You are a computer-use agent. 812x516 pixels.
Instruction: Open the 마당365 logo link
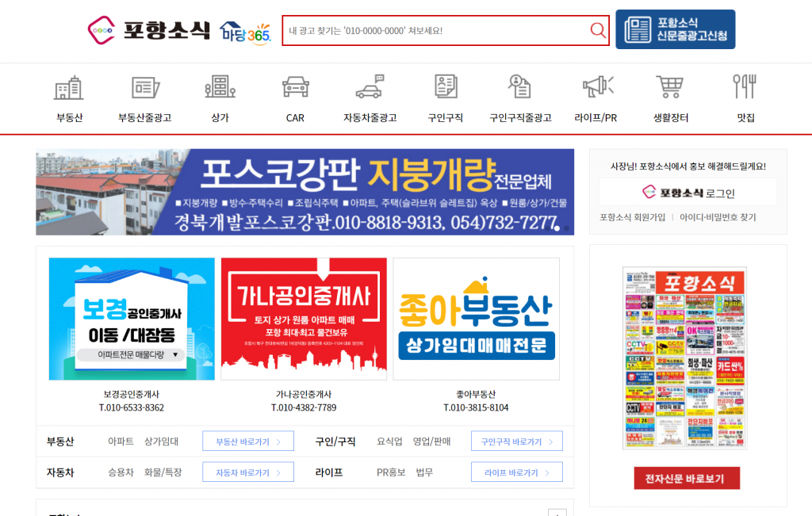246,33
